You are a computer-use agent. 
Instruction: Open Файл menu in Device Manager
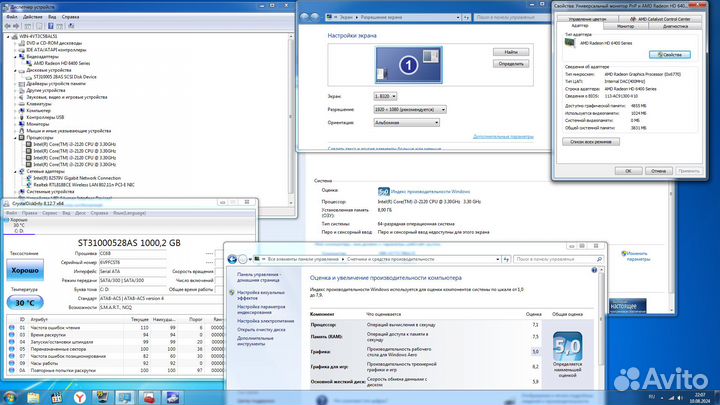click(11, 17)
